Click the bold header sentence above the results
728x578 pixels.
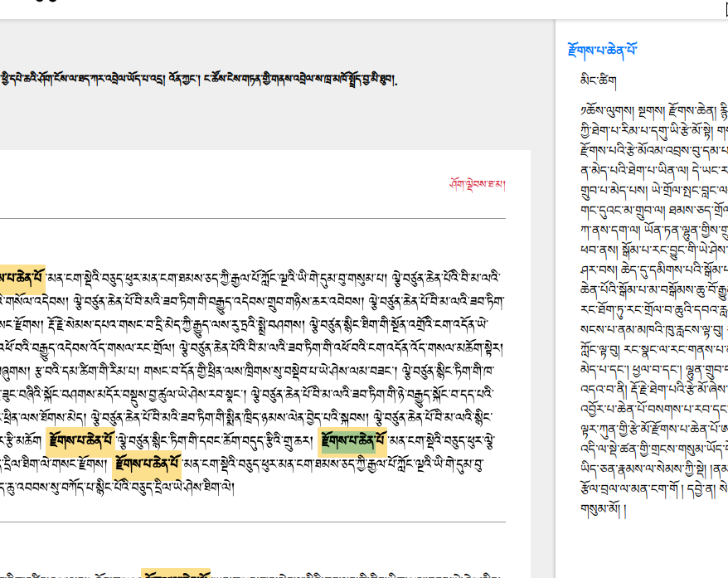199,80
